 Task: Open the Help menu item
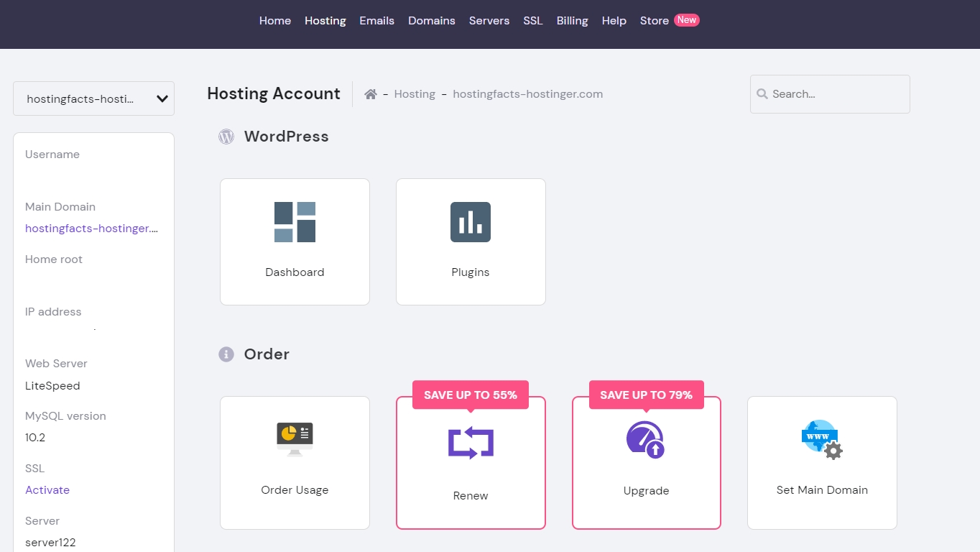click(614, 21)
